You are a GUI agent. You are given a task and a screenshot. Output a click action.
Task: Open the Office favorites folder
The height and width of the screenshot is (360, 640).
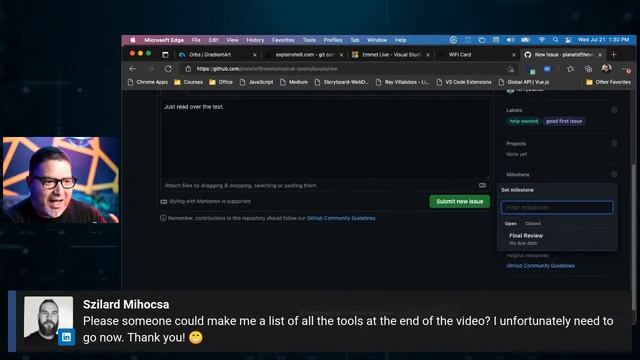[221, 82]
